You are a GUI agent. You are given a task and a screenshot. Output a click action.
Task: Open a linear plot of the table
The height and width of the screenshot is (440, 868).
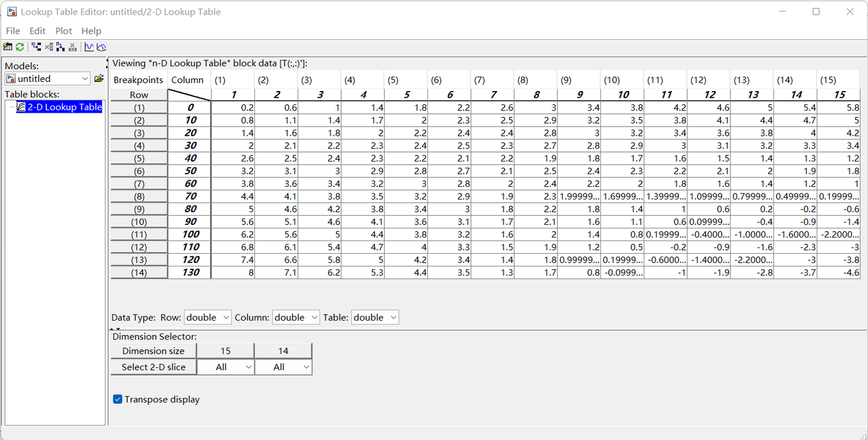(x=89, y=46)
